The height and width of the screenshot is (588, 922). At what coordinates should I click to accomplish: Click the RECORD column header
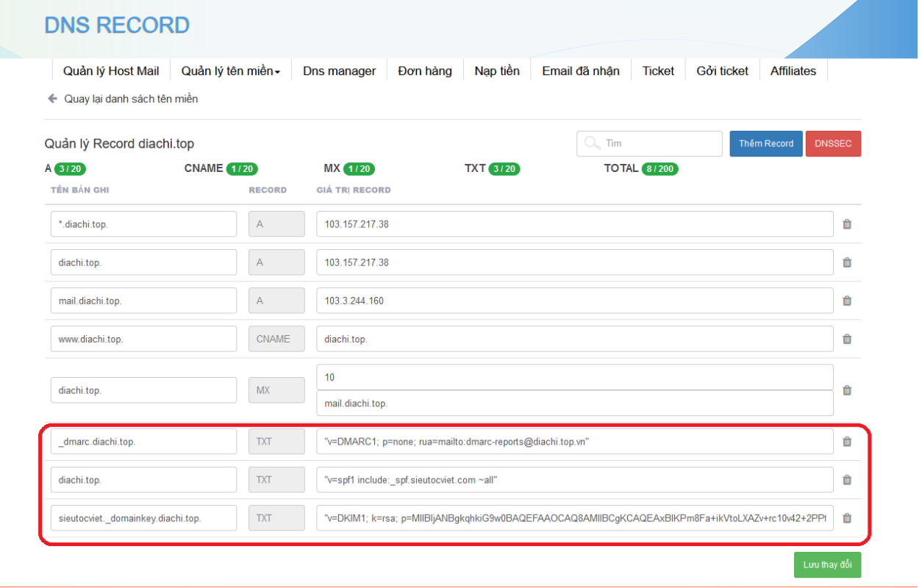click(268, 190)
